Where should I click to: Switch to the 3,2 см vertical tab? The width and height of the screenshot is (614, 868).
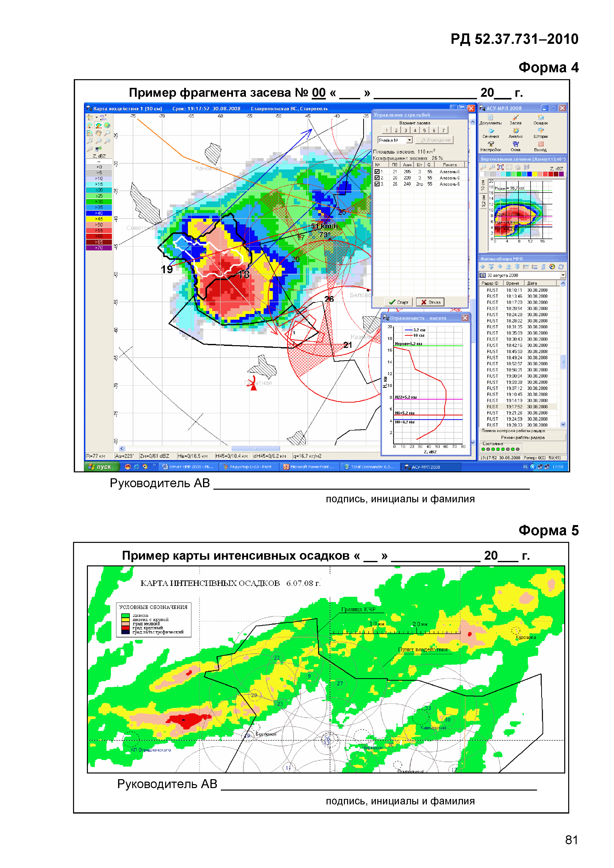point(483,201)
